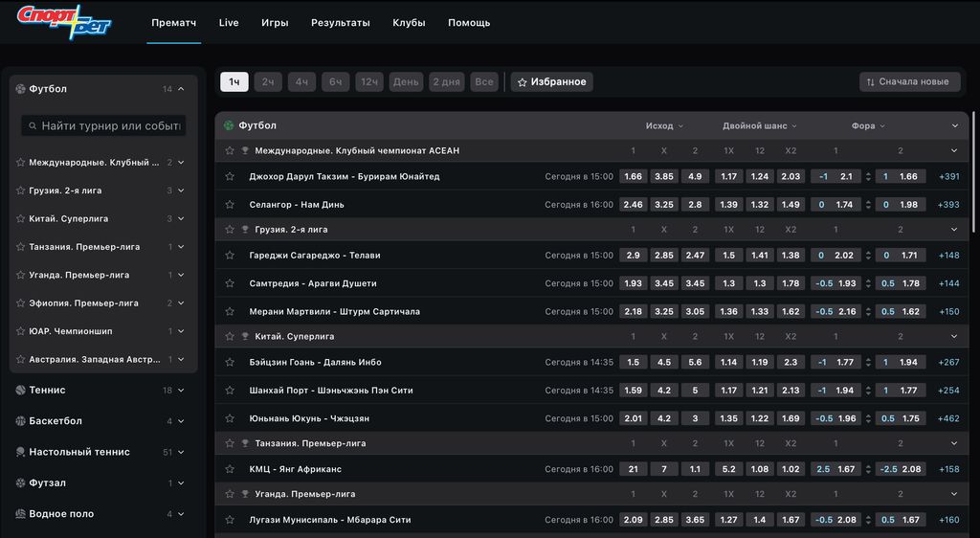
Task: Click the trophy icon next to Китай. Суперлига header
Action: pos(245,336)
